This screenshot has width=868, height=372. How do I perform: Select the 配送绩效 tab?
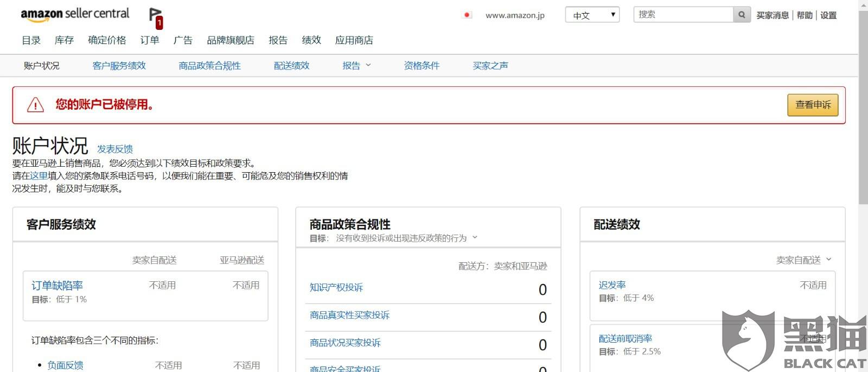point(291,66)
